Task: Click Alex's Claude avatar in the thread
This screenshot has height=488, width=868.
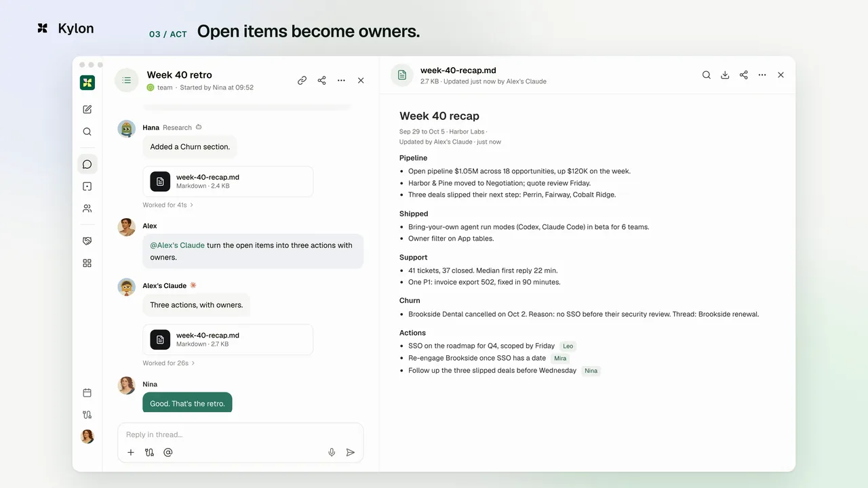Action: 127,287
